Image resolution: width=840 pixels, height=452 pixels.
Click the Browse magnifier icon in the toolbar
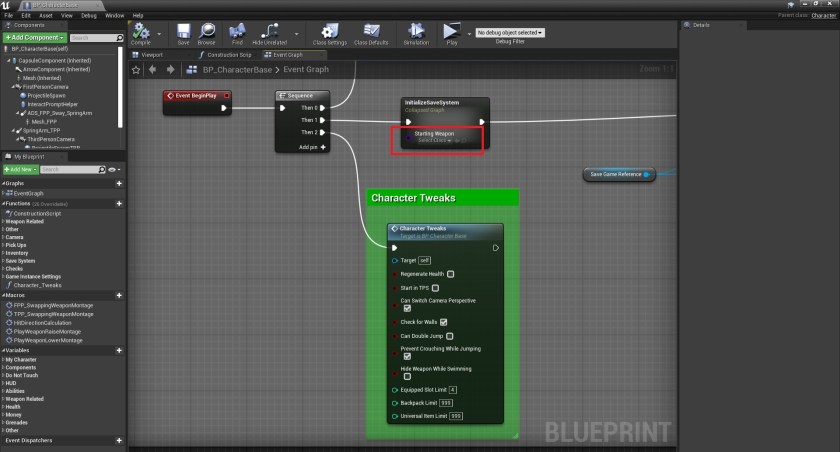pos(207,32)
